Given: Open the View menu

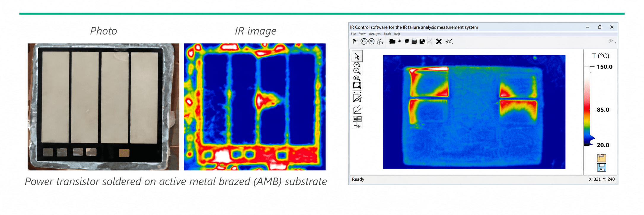Looking at the screenshot, I should (362, 34).
